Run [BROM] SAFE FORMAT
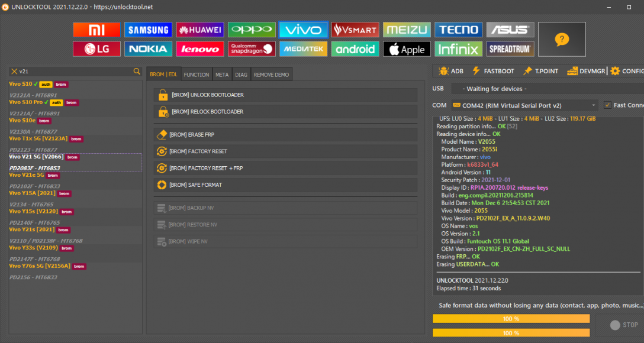The image size is (644, 343). (x=285, y=185)
